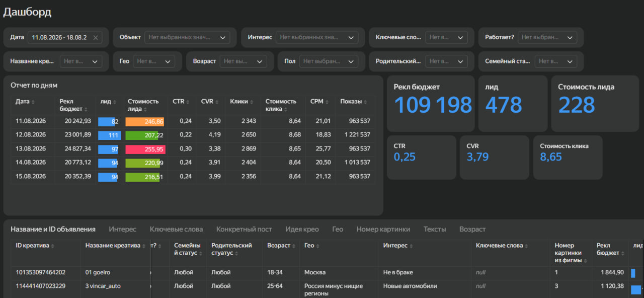The width and height of the screenshot is (644, 298).
Task: Sort by лид column sort icon
Action: pos(115,102)
